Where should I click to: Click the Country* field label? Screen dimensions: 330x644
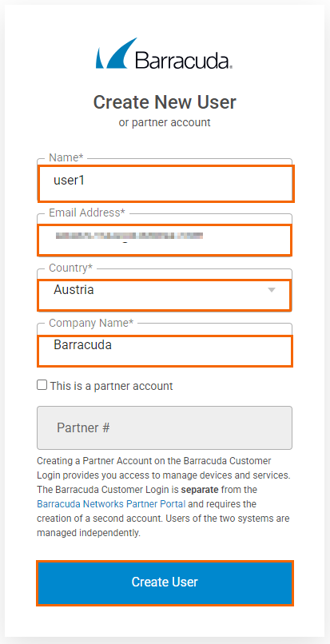tap(70, 268)
